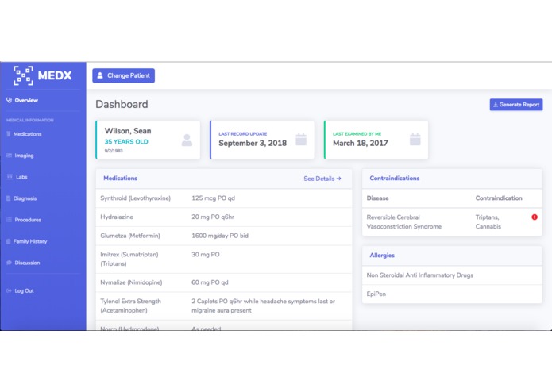552x392 pixels.
Task: Click the calendar icon on Last Record Update card
Action: pyautogui.click(x=301, y=140)
